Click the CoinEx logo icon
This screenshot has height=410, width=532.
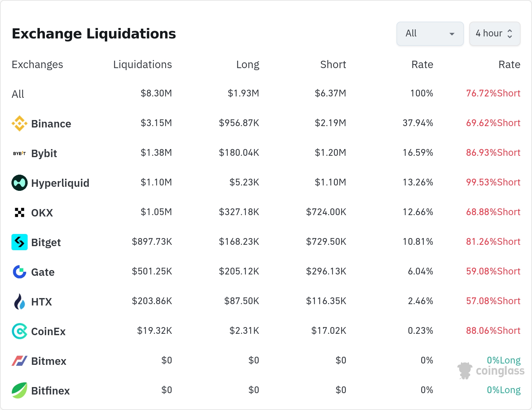point(20,331)
